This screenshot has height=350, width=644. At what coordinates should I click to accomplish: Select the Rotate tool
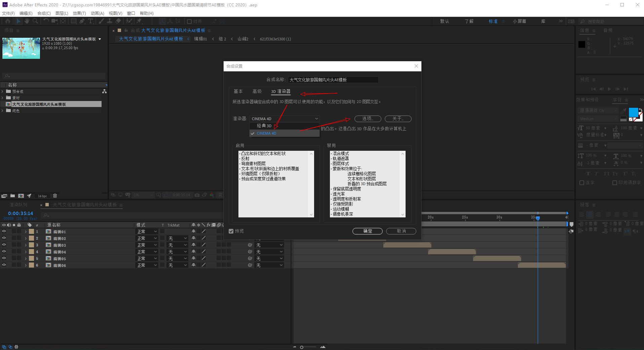pyautogui.click(x=46, y=21)
